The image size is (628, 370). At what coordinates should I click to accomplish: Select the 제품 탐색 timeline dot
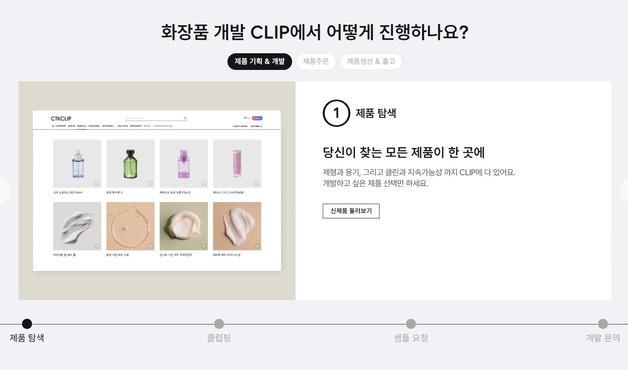pos(27,324)
